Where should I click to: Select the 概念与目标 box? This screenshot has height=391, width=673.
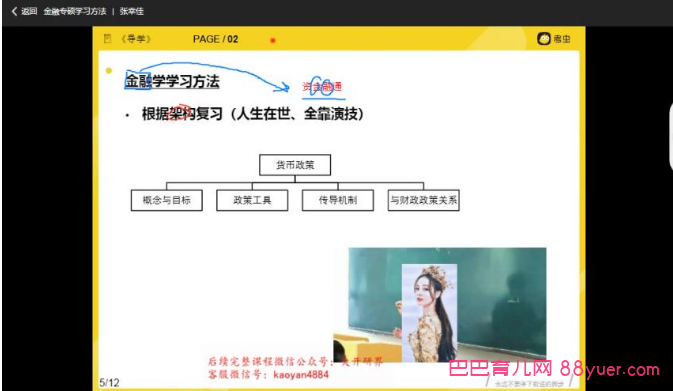pyautogui.click(x=167, y=200)
